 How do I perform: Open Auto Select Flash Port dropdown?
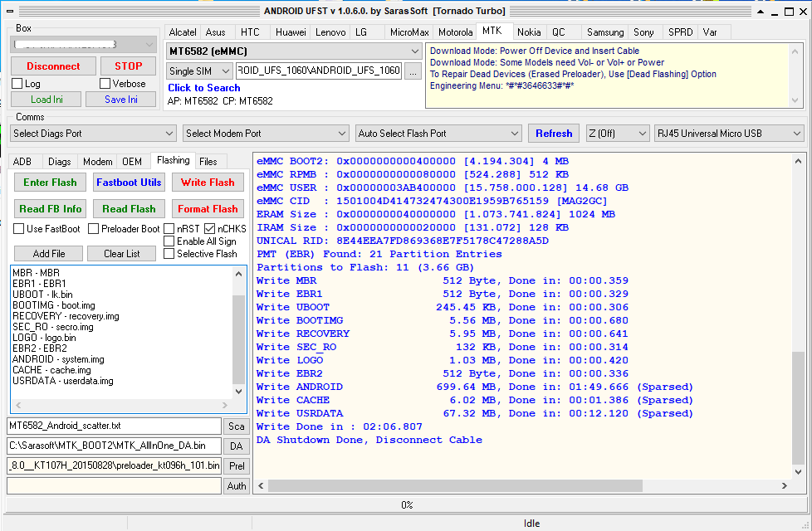pyautogui.click(x=438, y=134)
